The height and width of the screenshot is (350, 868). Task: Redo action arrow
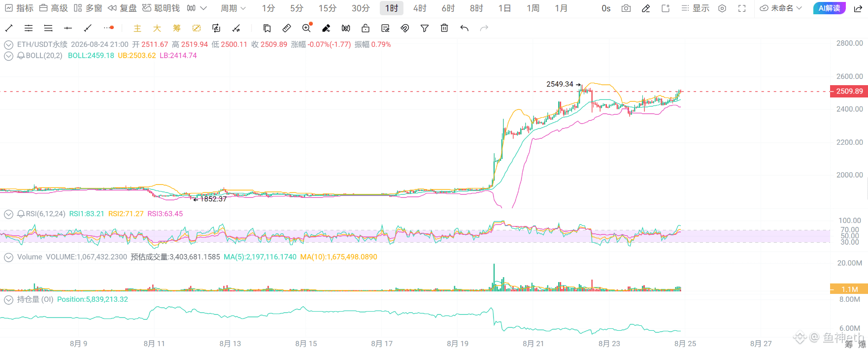coord(484,28)
